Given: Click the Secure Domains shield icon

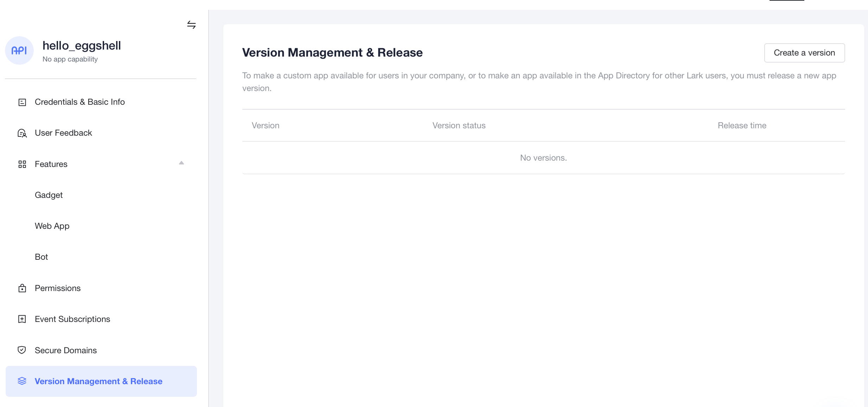Looking at the screenshot, I should pyautogui.click(x=22, y=350).
